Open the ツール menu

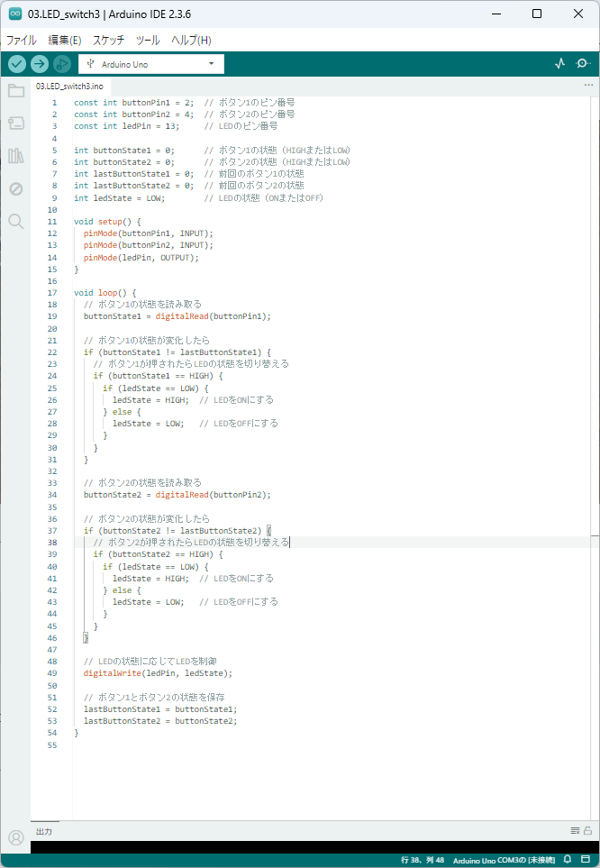(x=148, y=41)
